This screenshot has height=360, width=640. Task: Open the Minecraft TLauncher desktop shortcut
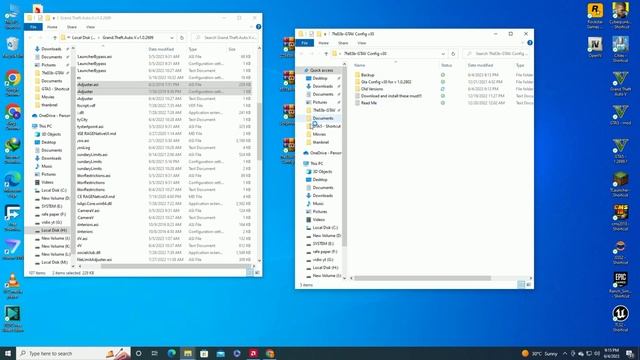click(620, 184)
